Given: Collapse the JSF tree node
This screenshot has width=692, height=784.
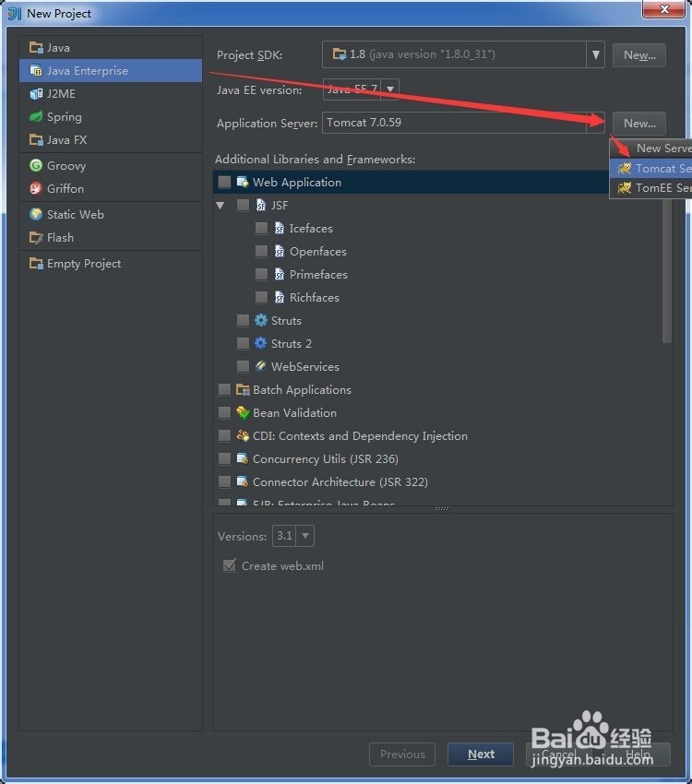Looking at the screenshot, I should click(220, 205).
